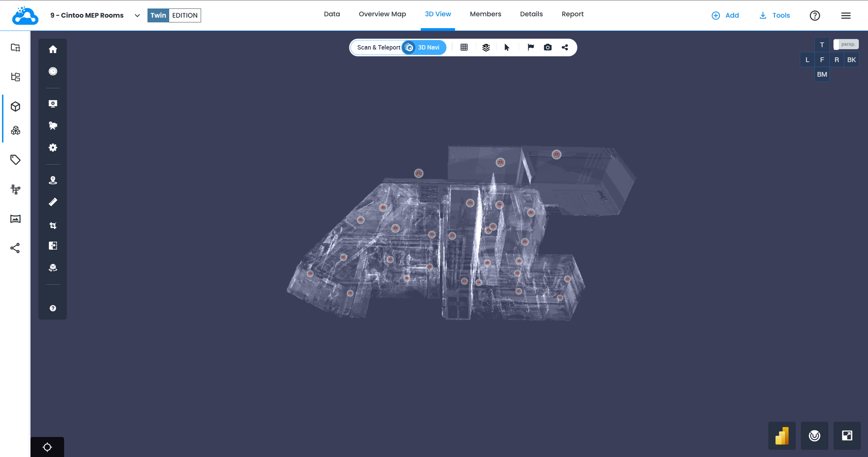Click the flag annotation icon
This screenshot has height=457, width=868.
531,47
